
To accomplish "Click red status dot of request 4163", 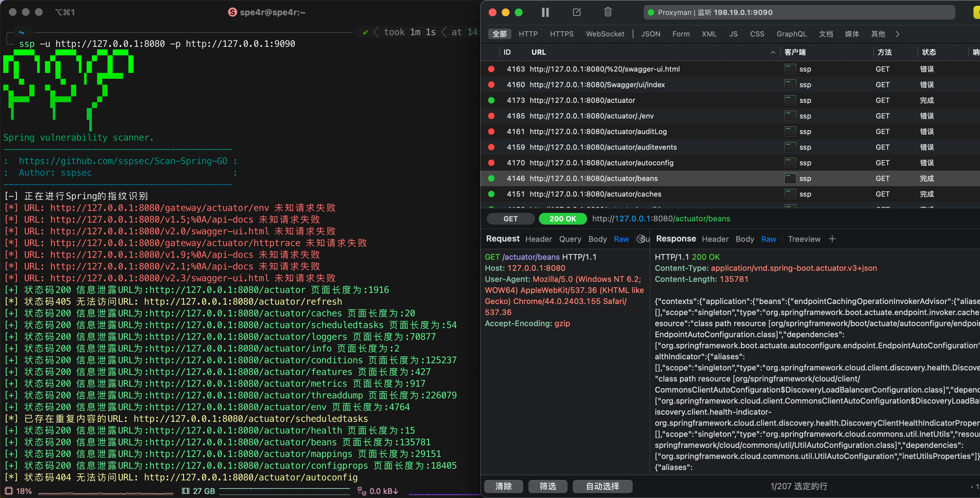I will click(x=491, y=69).
